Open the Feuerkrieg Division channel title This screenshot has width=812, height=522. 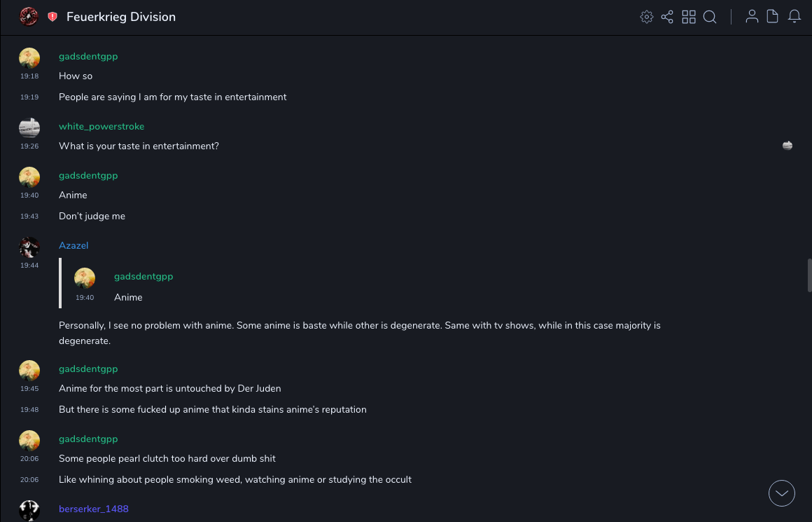[121, 17]
